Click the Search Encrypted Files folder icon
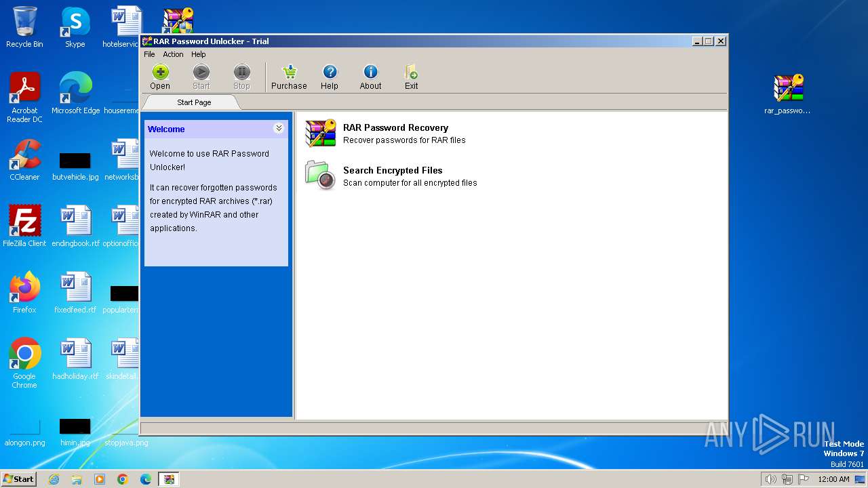The width and height of the screenshot is (868, 488). pyautogui.click(x=320, y=176)
